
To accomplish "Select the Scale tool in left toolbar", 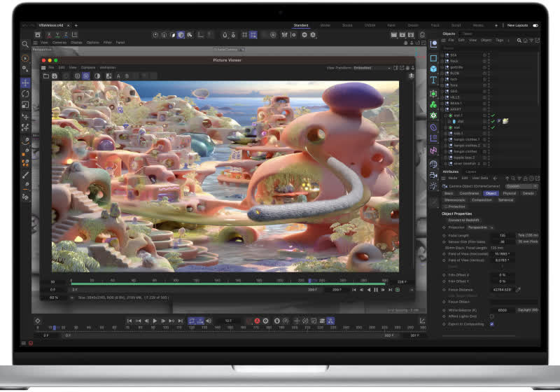I will coord(25,105).
